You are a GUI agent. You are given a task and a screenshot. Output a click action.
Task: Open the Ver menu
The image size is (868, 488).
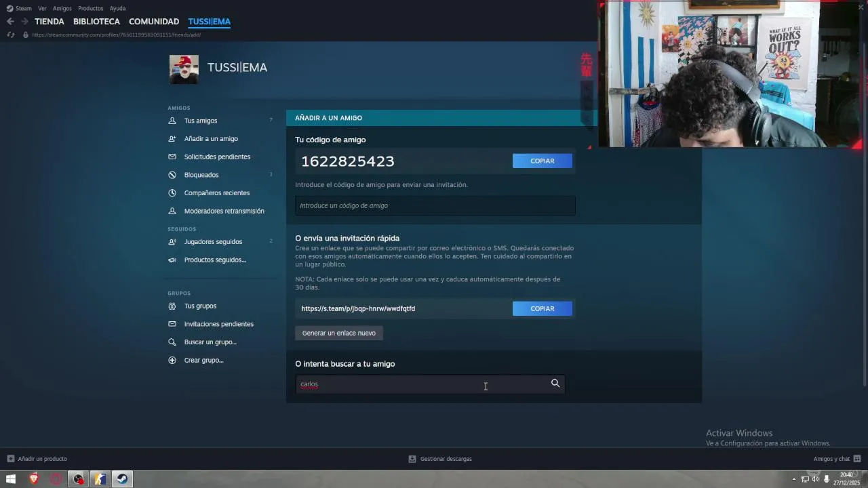[42, 8]
